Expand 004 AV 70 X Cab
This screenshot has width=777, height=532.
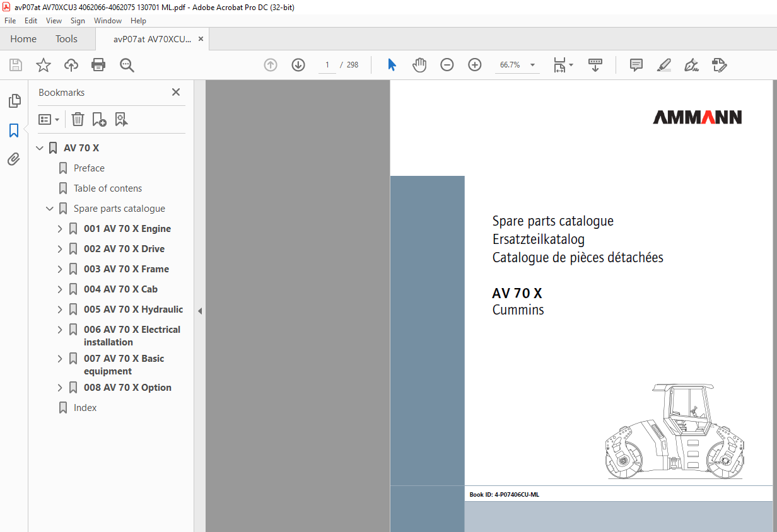[x=60, y=289]
